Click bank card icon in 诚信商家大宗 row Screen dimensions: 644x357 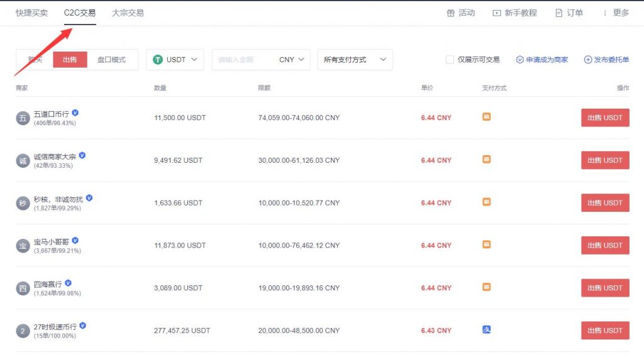click(486, 159)
